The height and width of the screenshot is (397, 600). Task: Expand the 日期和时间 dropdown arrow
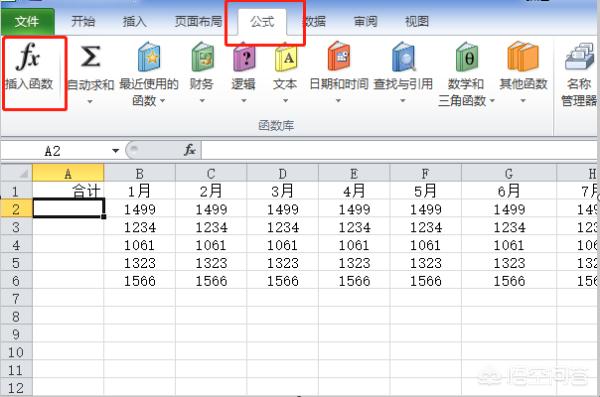point(338,101)
